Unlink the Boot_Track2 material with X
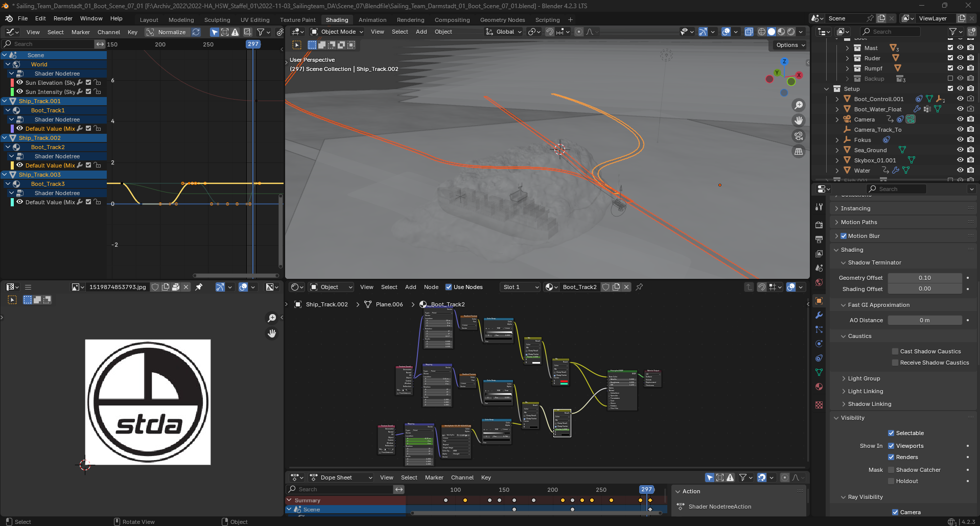The image size is (980, 526). (x=626, y=287)
